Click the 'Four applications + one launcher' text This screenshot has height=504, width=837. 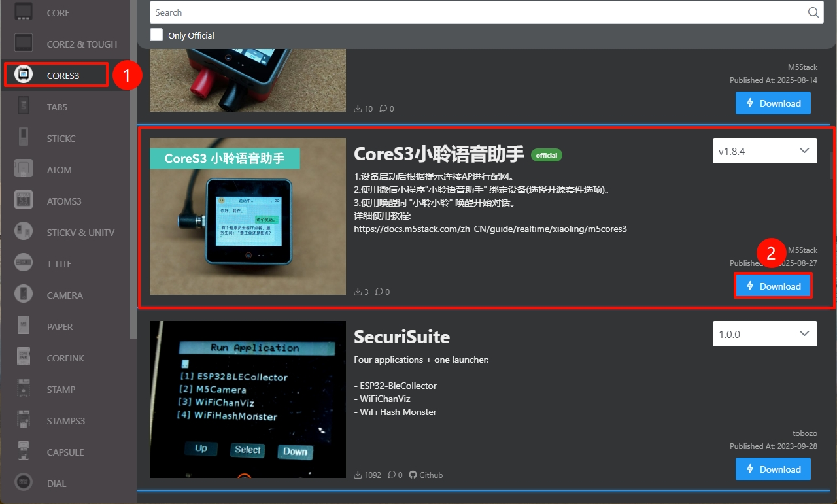pyautogui.click(x=421, y=360)
